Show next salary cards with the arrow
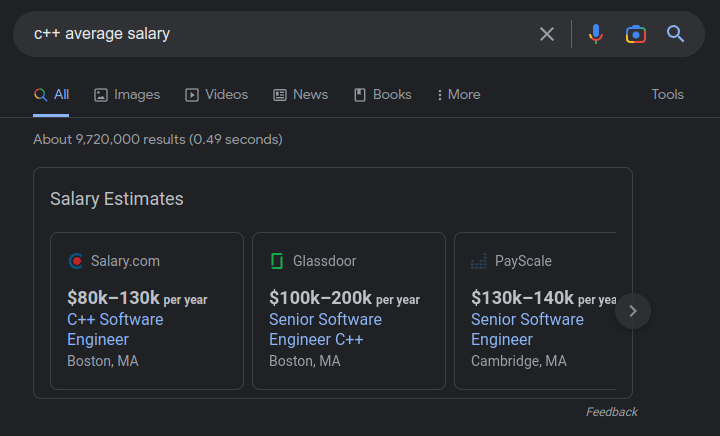720x436 pixels. tap(633, 311)
